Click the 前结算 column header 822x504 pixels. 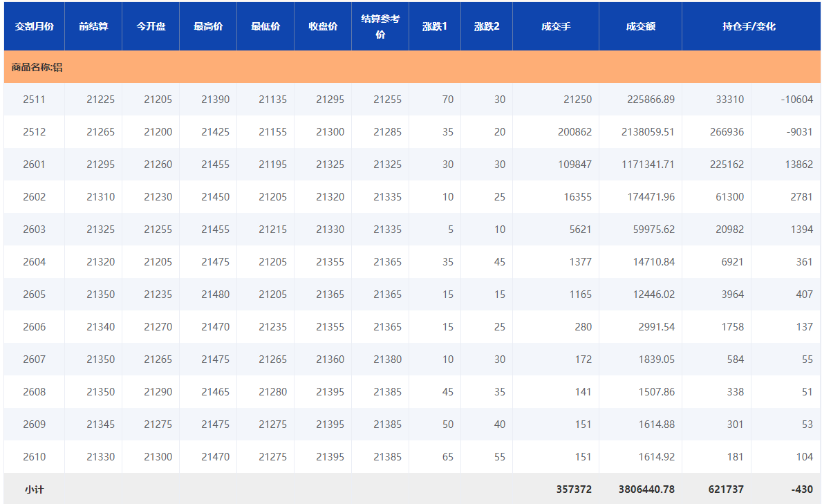93,26
